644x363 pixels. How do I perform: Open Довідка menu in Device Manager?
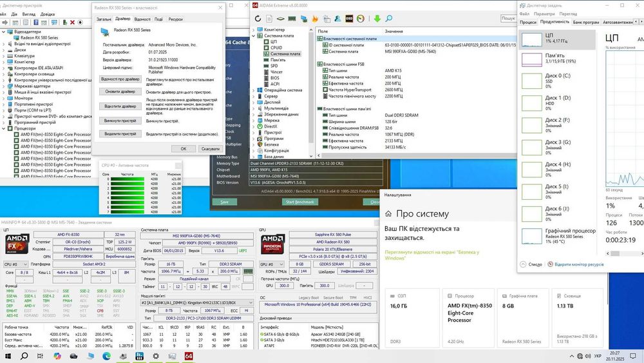point(48,14)
